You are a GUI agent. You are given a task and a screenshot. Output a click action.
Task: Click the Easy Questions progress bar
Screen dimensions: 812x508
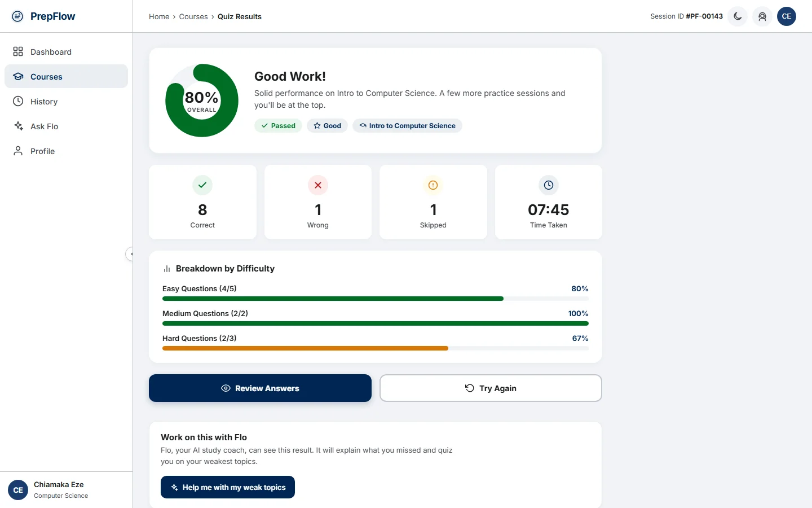(376, 299)
